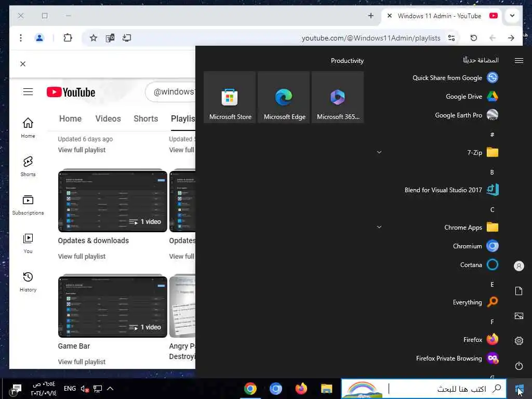Screen dimensions: 532x399
Task: Open a new browser tab
Action: [371, 16]
